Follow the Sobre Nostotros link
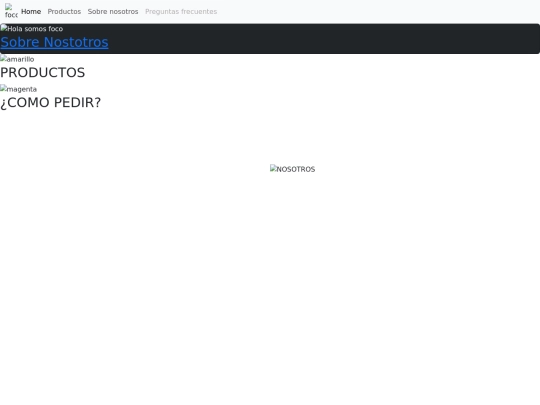Screen dimensions: 540x405 (54, 42)
